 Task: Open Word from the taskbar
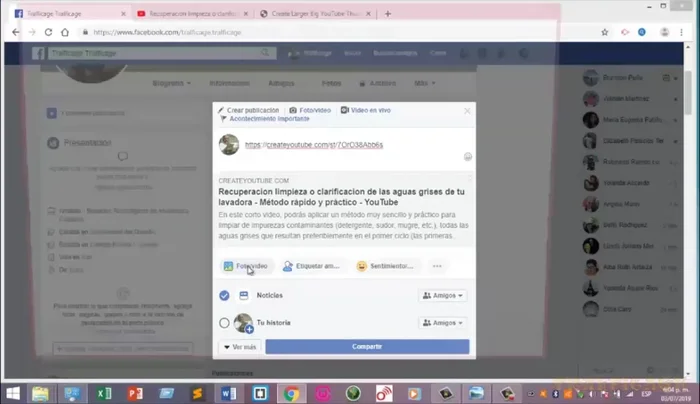229,394
